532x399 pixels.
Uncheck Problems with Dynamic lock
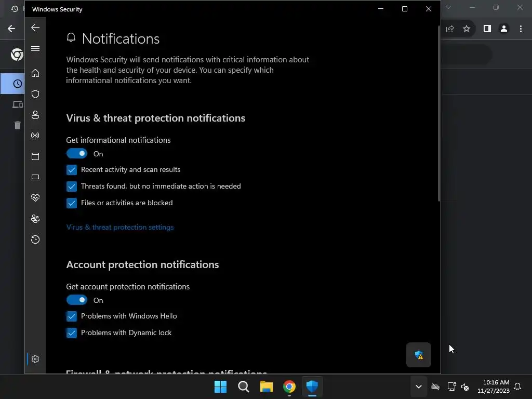pyautogui.click(x=72, y=333)
